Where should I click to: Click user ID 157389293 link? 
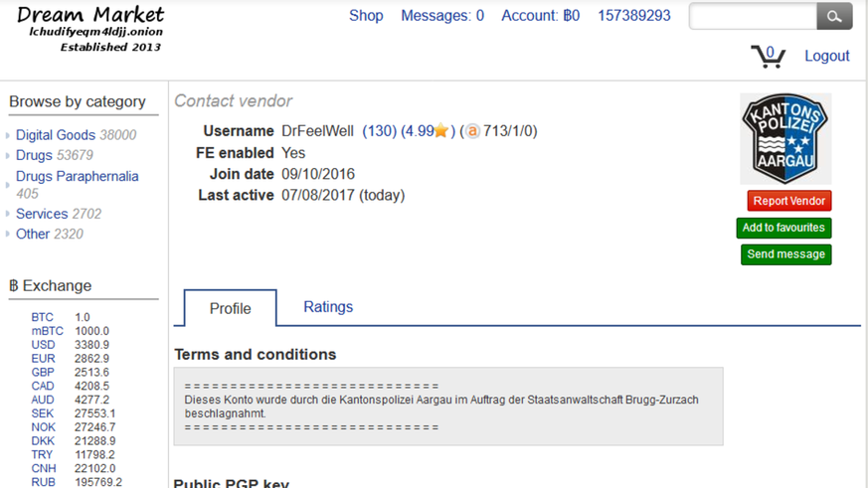pos(633,16)
